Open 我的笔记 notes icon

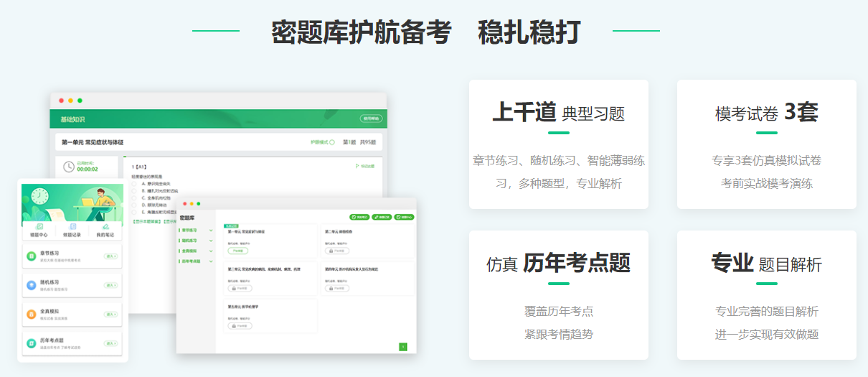click(x=105, y=228)
